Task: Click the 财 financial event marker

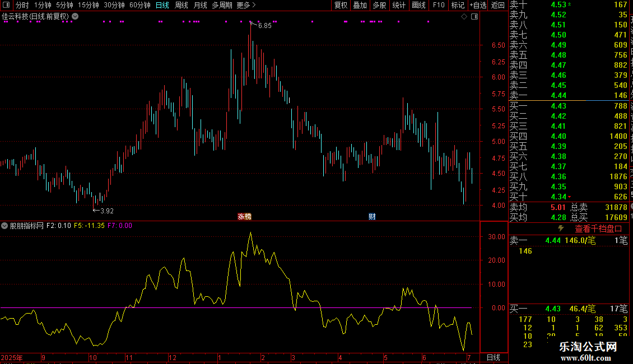Action: click(372, 217)
